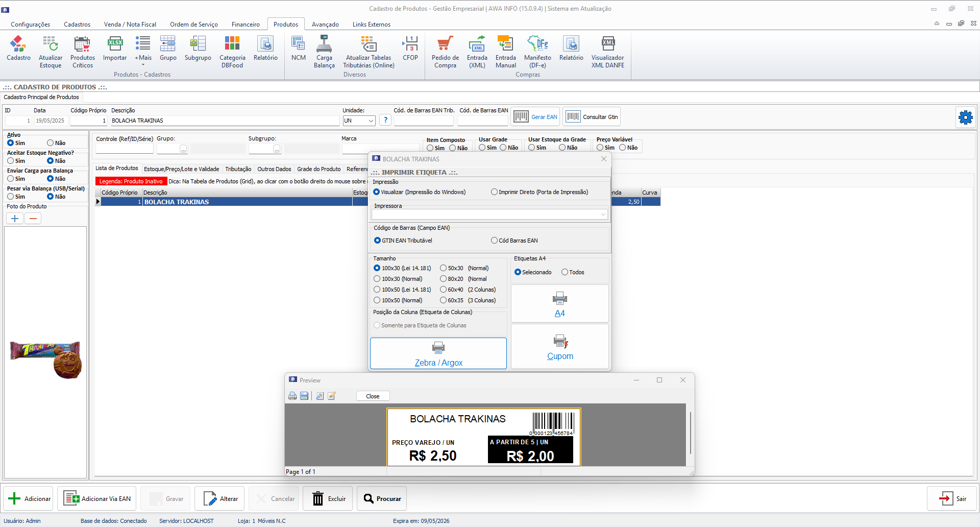Click the Consultar Gtin barcode button

coord(592,117)
